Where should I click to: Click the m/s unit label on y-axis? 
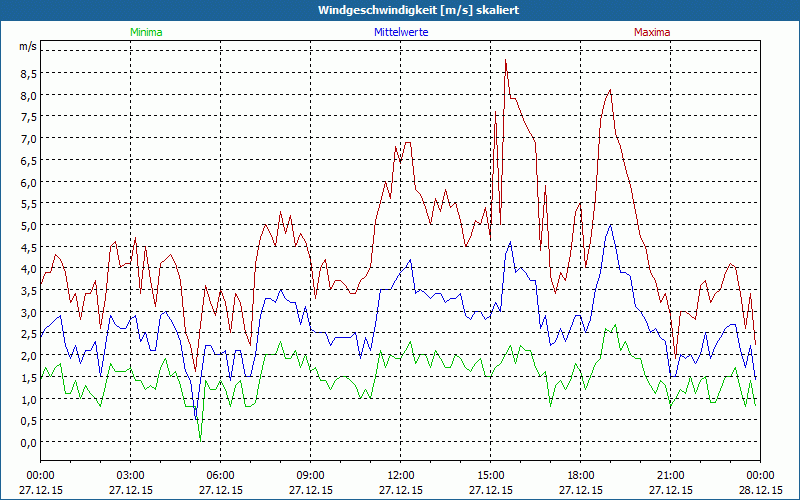click(x=28, y=46)
